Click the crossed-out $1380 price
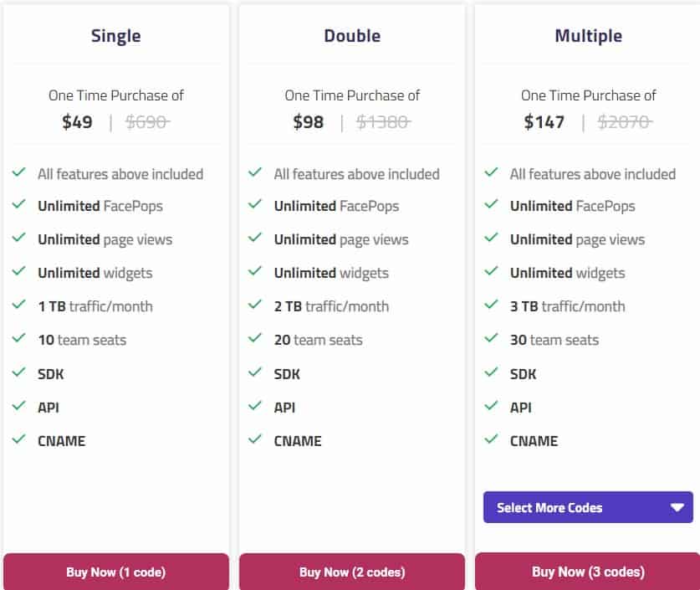The image size is (700, 590). (383, 122)
